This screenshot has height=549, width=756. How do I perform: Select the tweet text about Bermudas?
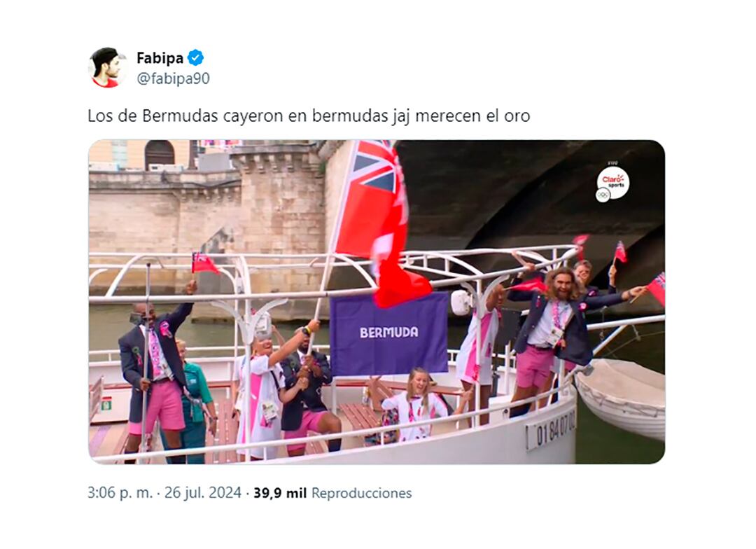(x=309, y=116)
